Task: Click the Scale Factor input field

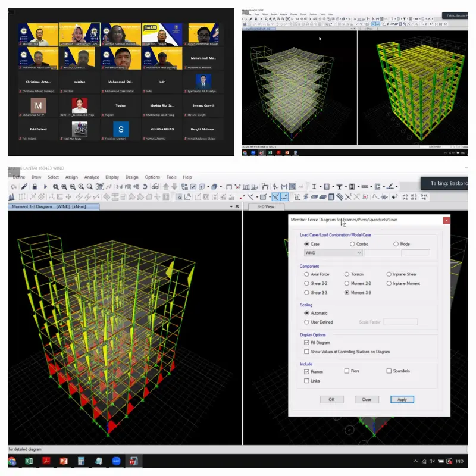Action: pos(400,322)
